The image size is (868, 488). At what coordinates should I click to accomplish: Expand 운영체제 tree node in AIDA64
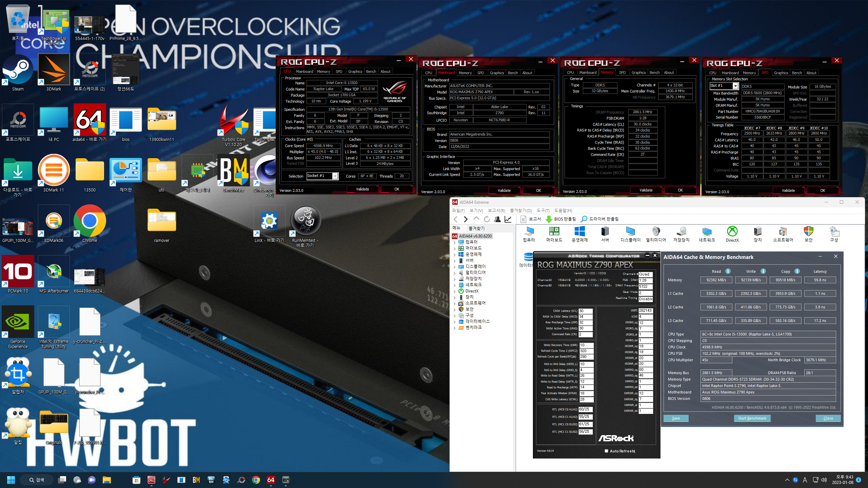[x=455, y=255]
